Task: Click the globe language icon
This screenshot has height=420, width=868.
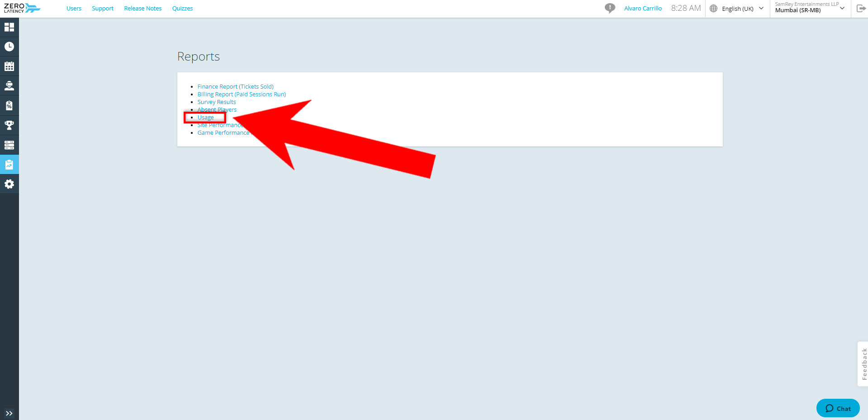Action: coord(713,9)
